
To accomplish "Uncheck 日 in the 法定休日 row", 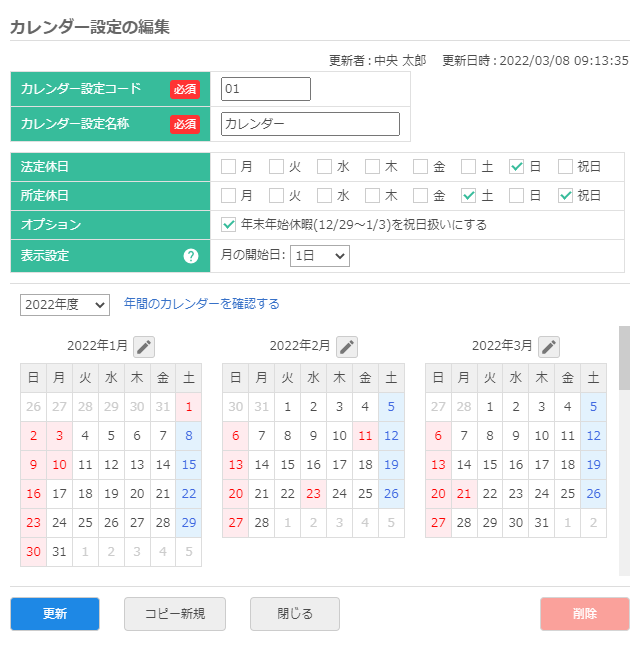I will point(516,167).
